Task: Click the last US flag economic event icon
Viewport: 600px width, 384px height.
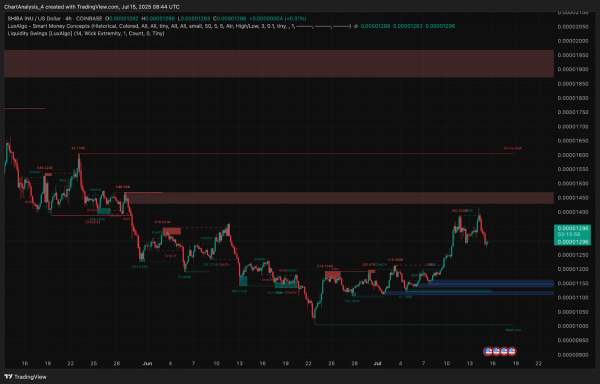Action: (x=512, y=351)
